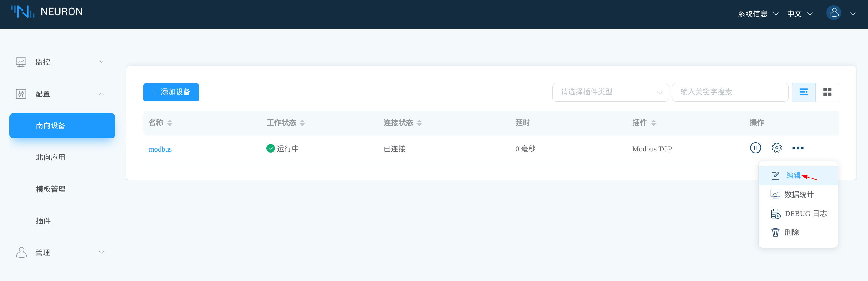868x281 pixels.
Task: Select 北向应用 in sidebar
Action: (51, 158)
